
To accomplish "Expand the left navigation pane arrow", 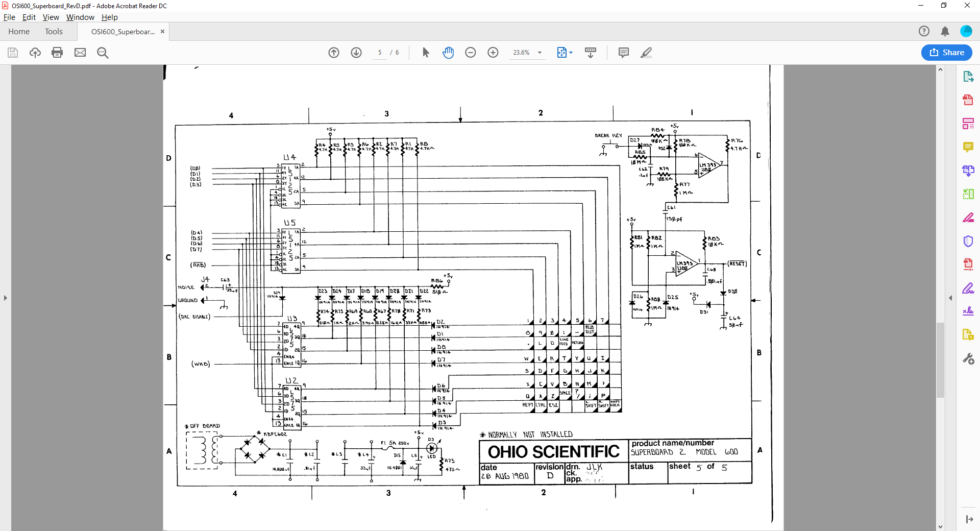I will coord(6,298).
